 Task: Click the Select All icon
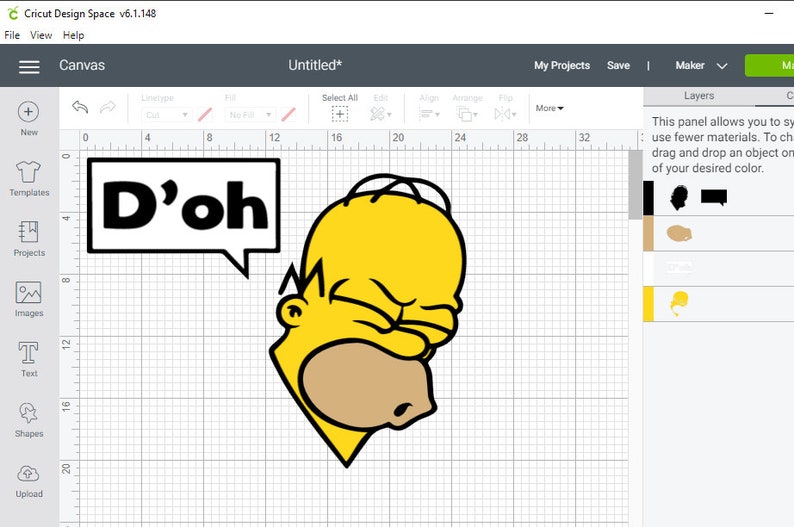pyautogui.click(x=340, y=114)
